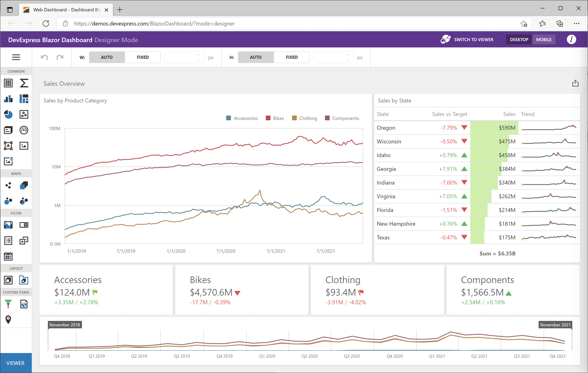Set height mode to AUTO

(256, 57)
